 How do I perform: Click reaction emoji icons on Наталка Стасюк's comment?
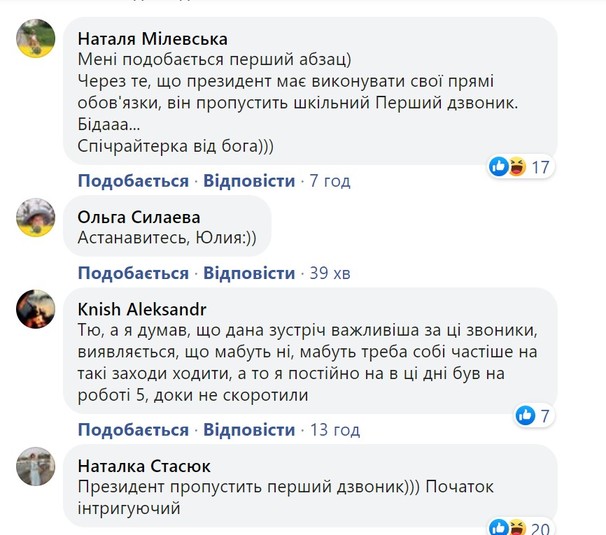pyautogui.click(x=508, y=528)
